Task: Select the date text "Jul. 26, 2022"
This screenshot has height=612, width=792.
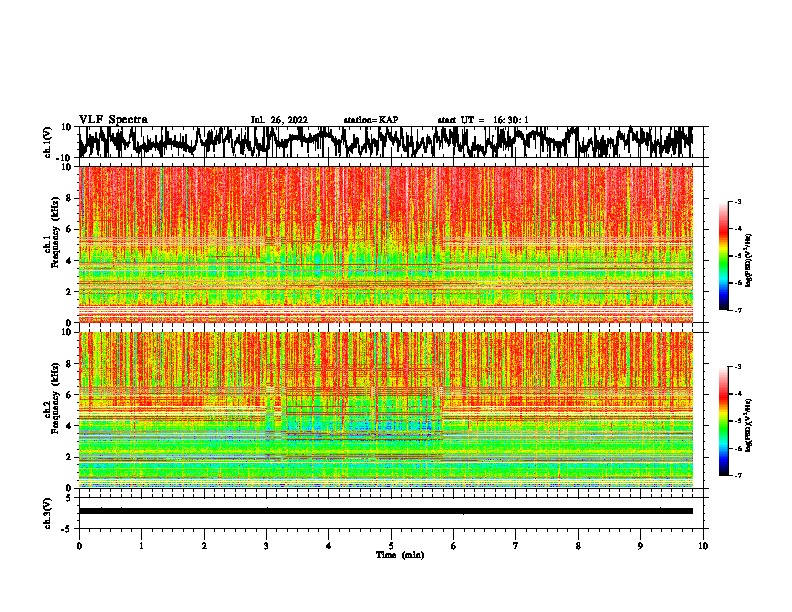Action: pyautogui.click(x=279, y=120)
